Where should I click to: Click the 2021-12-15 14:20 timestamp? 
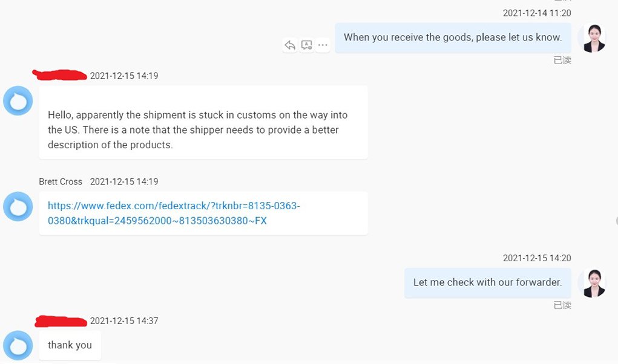click(x=536, y=258)
